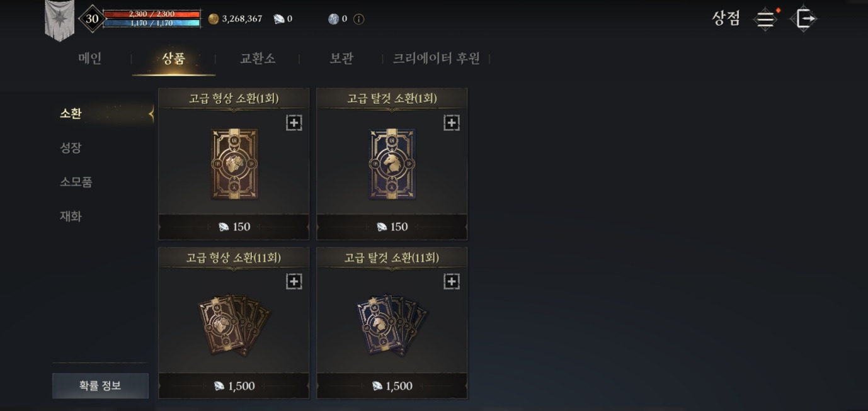Expand details for 고급 탈것 소환(1회) plus icon
Screen dimensions: 868x411
coord(452,123)
